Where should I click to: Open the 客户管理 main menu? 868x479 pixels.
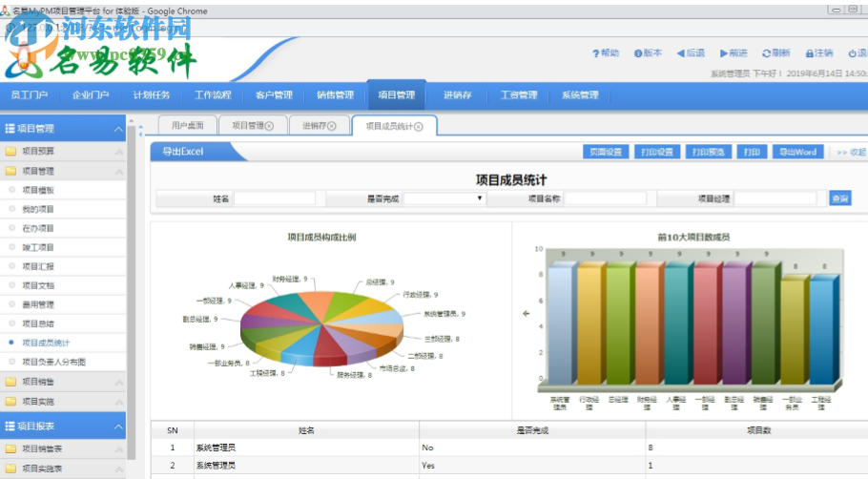click(274, 95)
